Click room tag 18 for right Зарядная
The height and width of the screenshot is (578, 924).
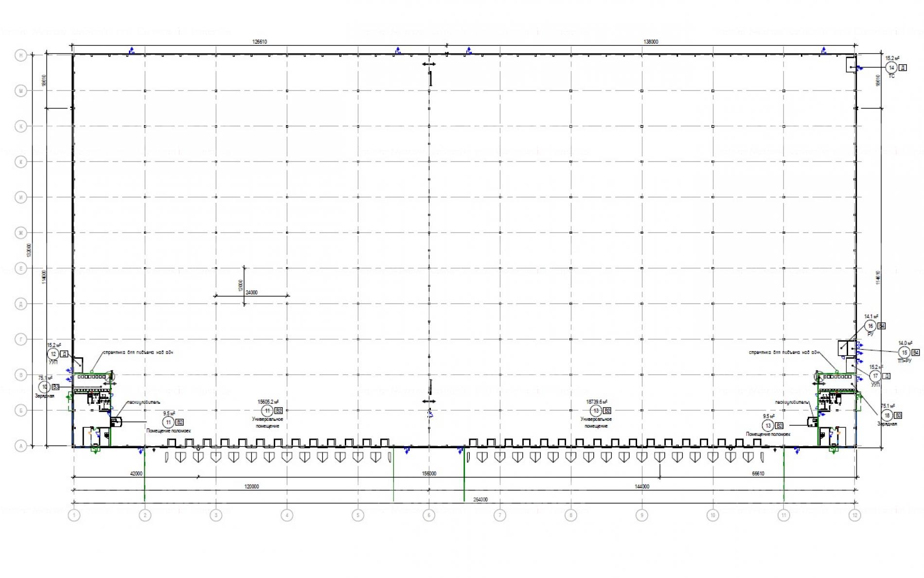click(x=887, y=415)
